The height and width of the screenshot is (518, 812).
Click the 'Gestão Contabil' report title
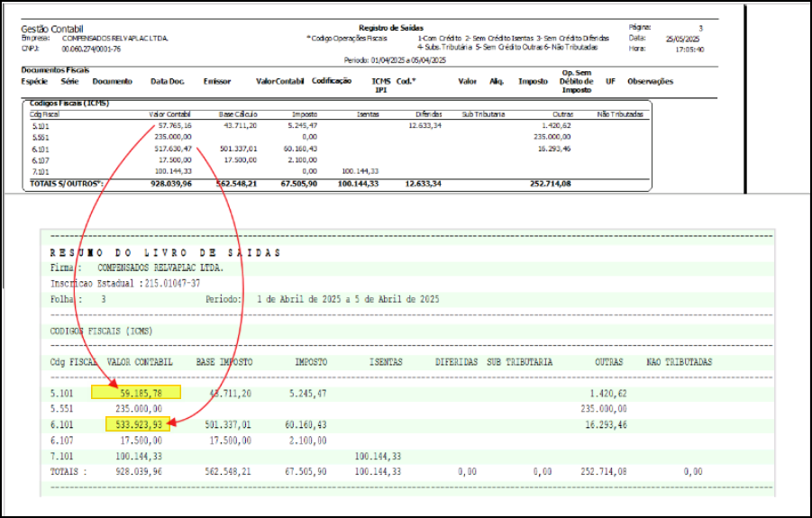point(51,29)
